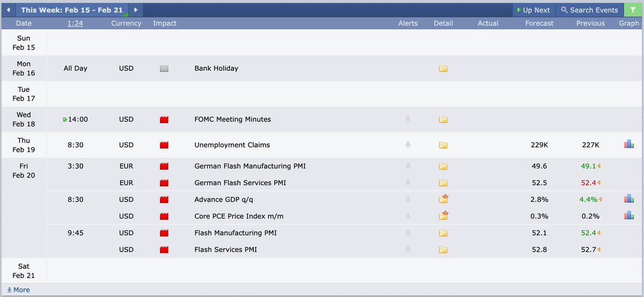Go to next week arrow

(136, 10)
